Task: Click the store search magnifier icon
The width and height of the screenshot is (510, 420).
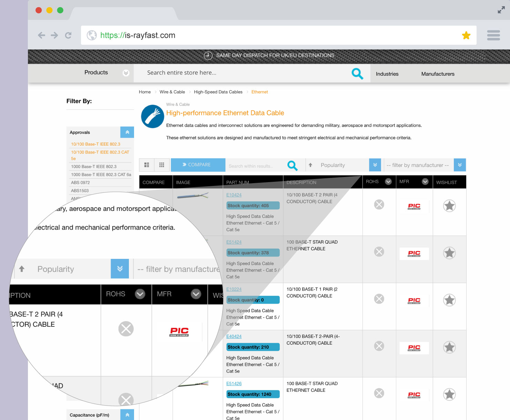Action: click(357, 73)
